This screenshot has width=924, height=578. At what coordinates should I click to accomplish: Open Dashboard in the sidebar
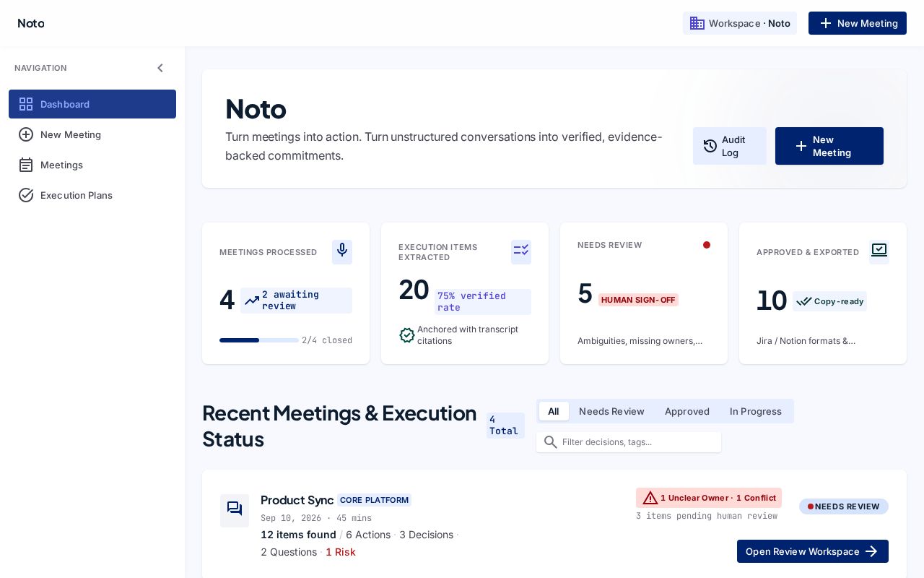pyautogui.click(x=92, y=104)
